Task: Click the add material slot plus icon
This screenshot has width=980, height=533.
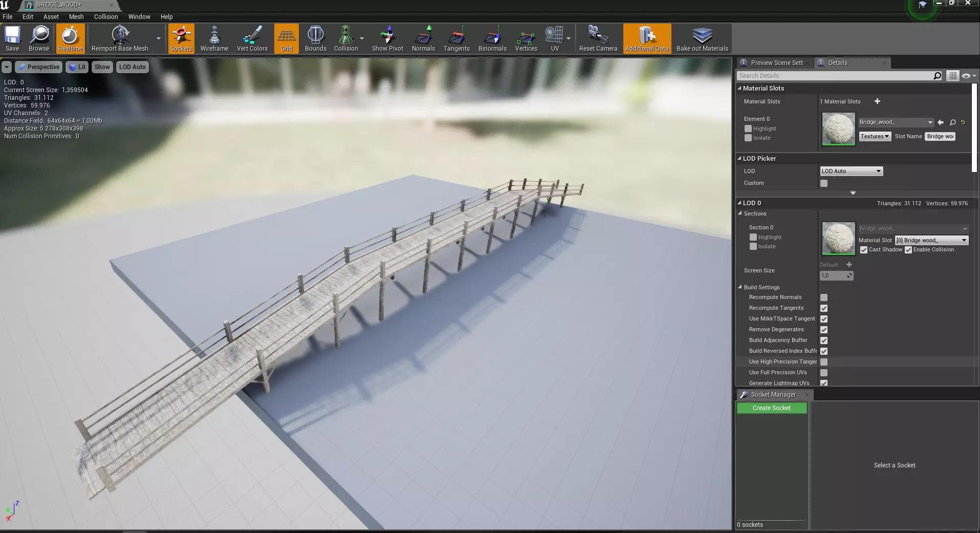Action: (877, 101)
